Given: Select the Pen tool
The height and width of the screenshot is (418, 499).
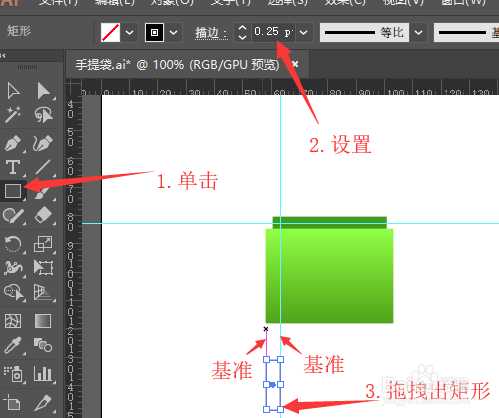Looking at the screenshot, I should click(x=13, y=143).
